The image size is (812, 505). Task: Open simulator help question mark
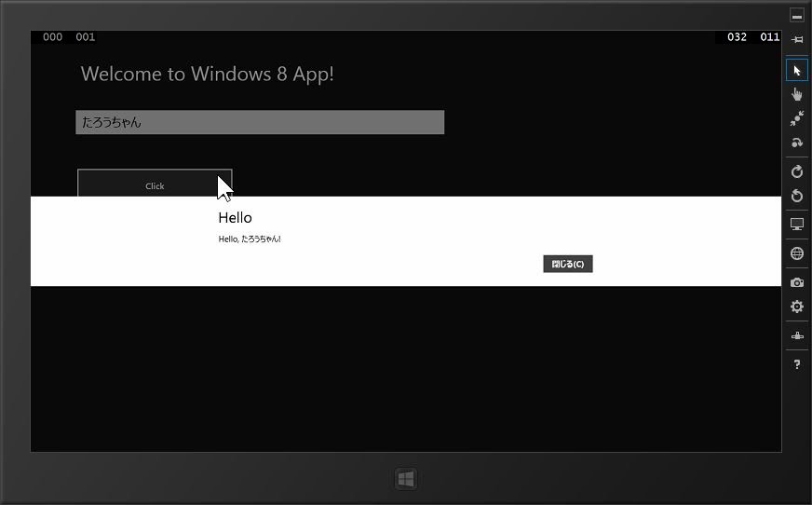[x=797, y=364]
